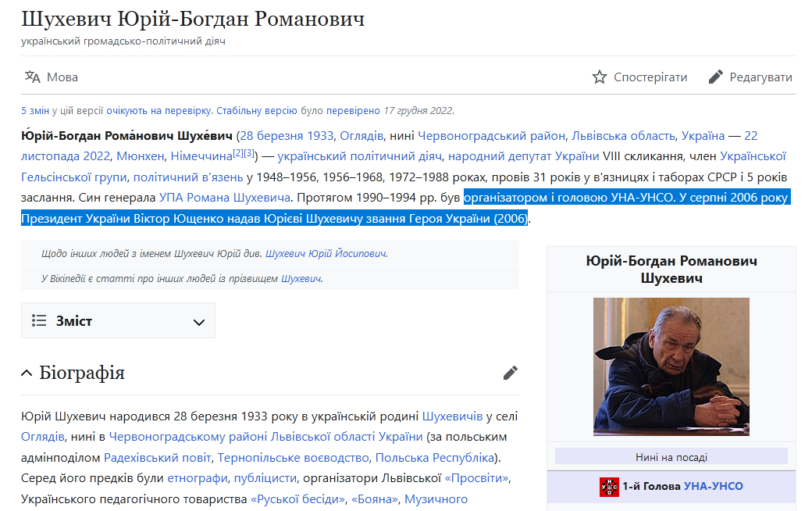The width and height of the screenshot is (812, 511).
Task: Open footnote reference [3]
Action: tap(248, 153)
